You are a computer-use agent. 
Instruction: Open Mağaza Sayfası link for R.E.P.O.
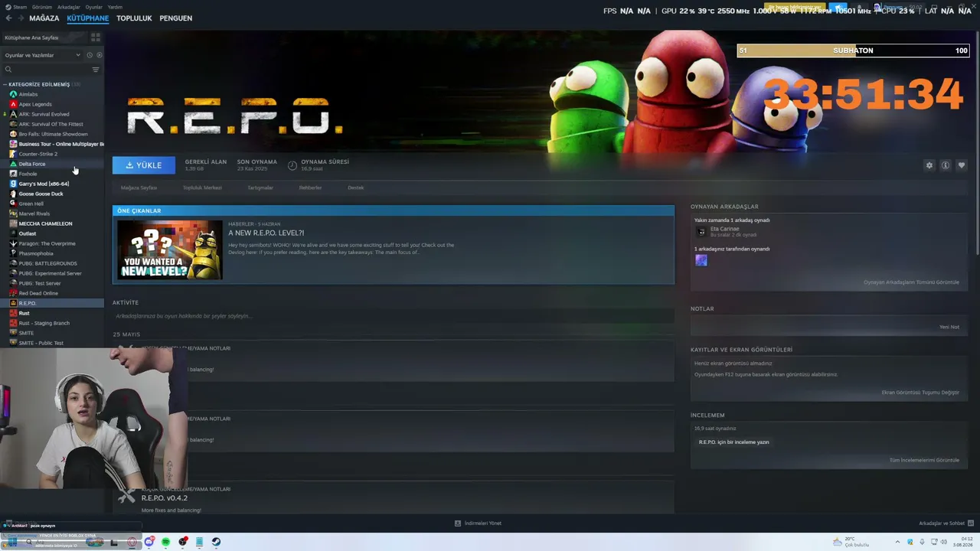pyautogui.click(x=139, y=187)
